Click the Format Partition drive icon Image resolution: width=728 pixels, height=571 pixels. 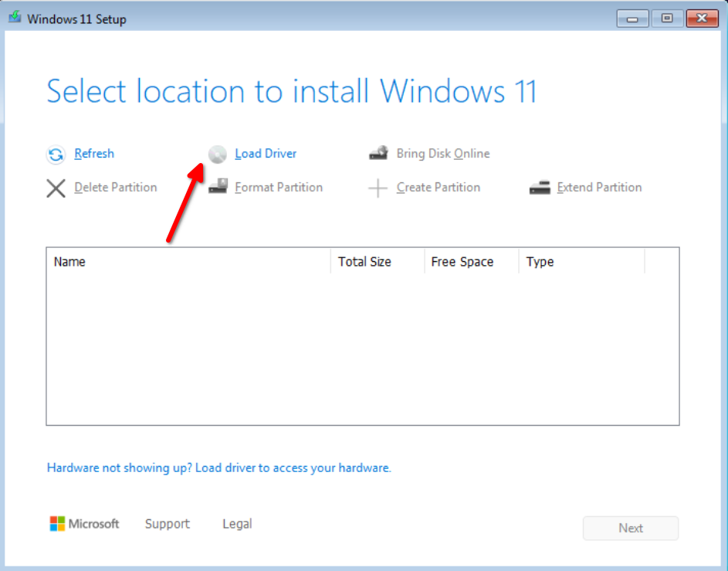(218, 186)
